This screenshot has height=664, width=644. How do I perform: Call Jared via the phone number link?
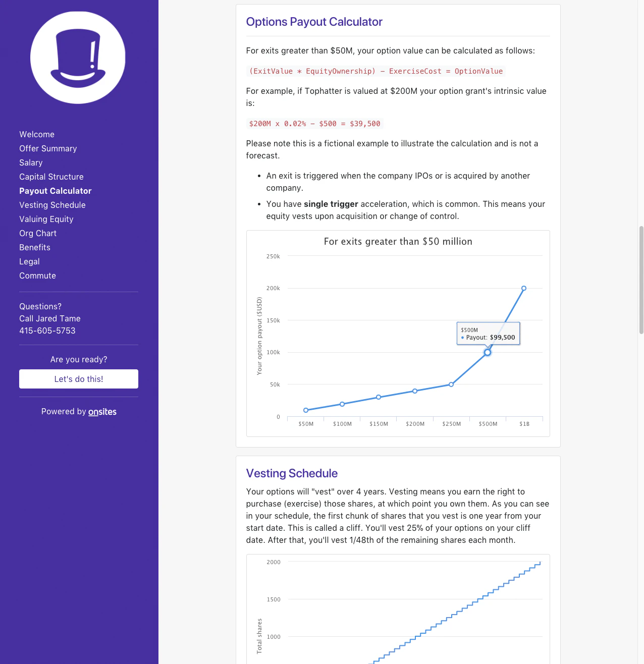[47, 330]
